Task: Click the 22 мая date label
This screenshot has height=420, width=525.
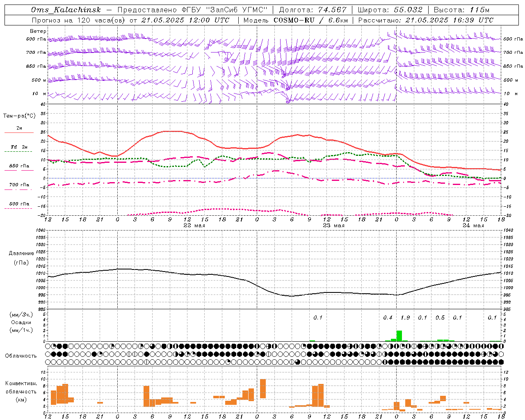Action: [194, 226]
